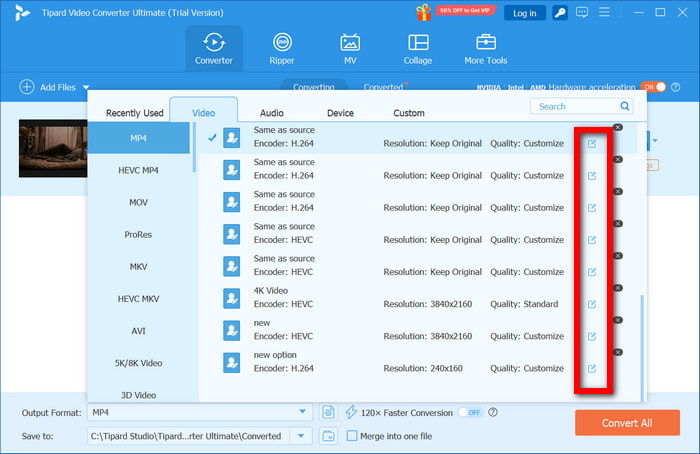Open the Collage tool
Viewport: 700px width, 454px height.
(x=417, y=48)
